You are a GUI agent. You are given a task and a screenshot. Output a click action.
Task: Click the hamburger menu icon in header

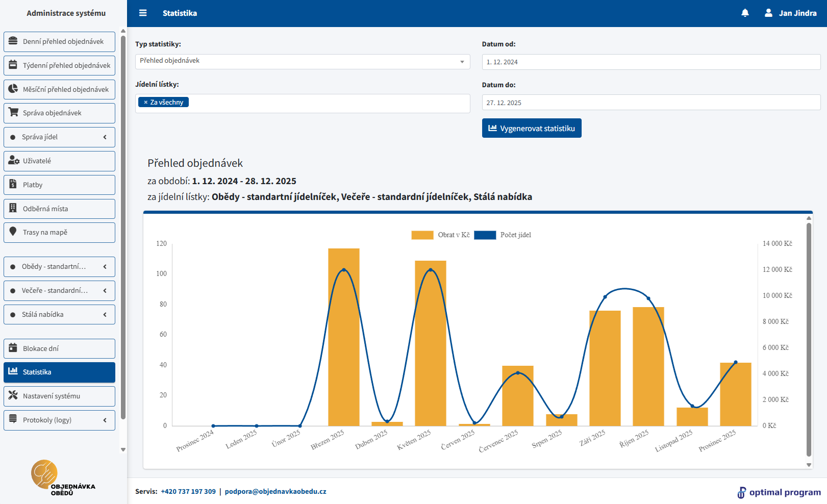pyautogui.click(x=143, y=13)
